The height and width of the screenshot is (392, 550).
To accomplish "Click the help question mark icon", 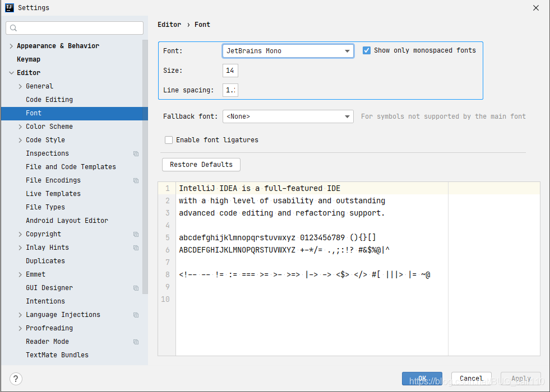I will [16, 379].
